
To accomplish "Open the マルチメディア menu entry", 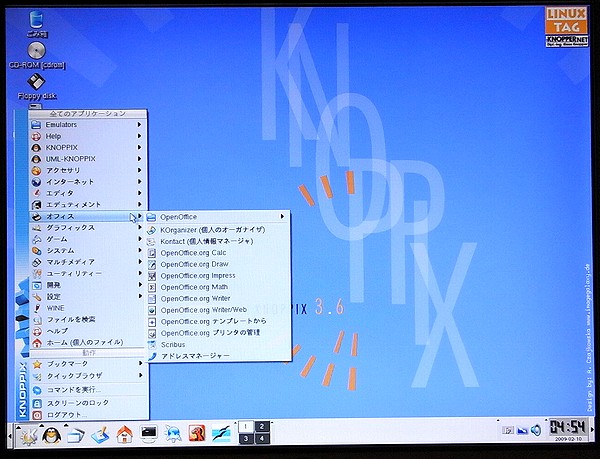I will coord(88,262).
